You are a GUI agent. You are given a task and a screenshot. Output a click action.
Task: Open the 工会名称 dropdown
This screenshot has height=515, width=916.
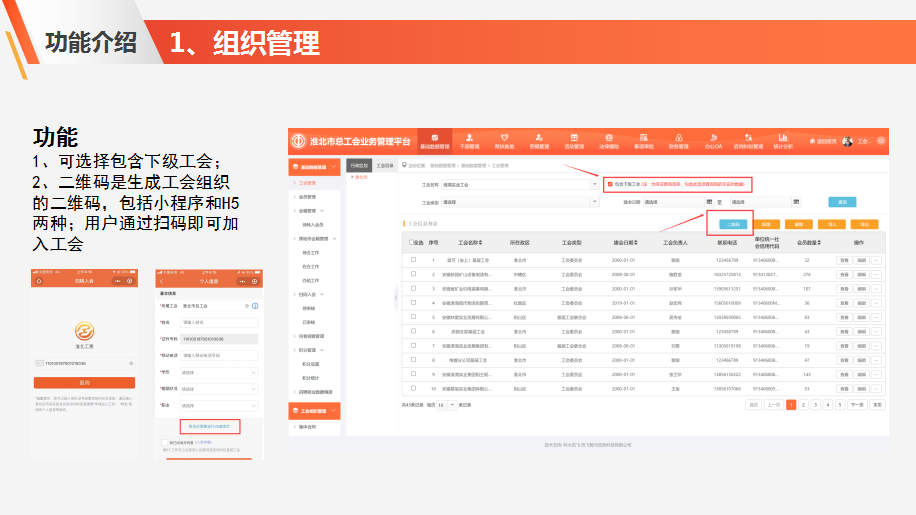[x=519, y=185]
